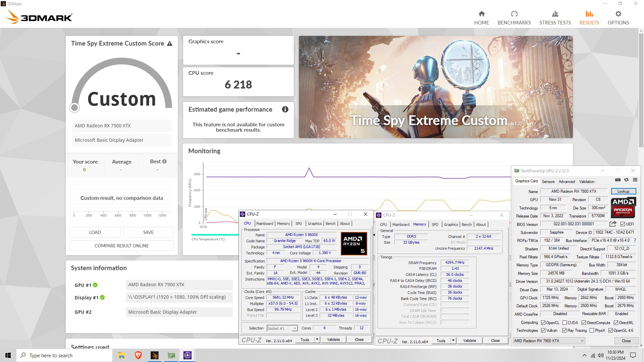Open Brave browser from the taskbar

coord(138,355)
